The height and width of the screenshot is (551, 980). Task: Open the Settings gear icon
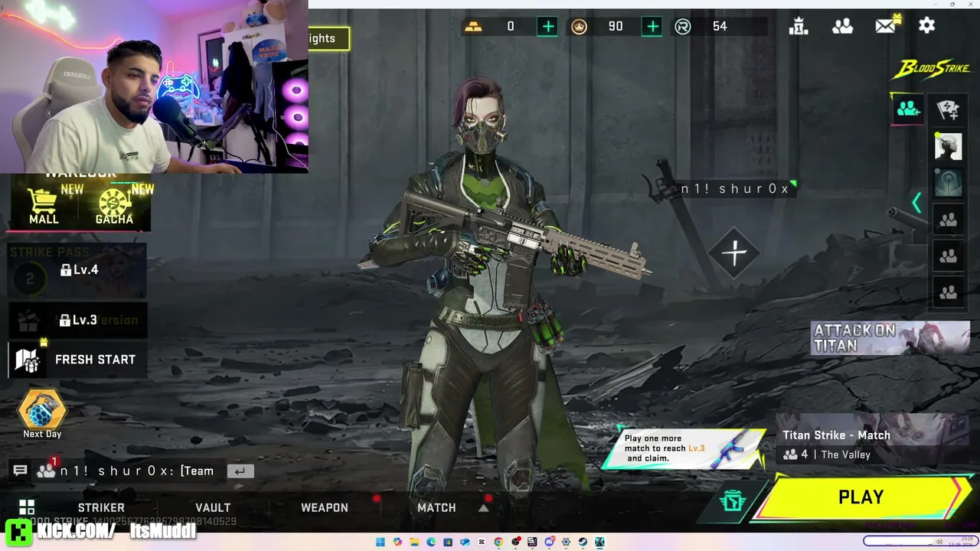click(x=926, y=26)
